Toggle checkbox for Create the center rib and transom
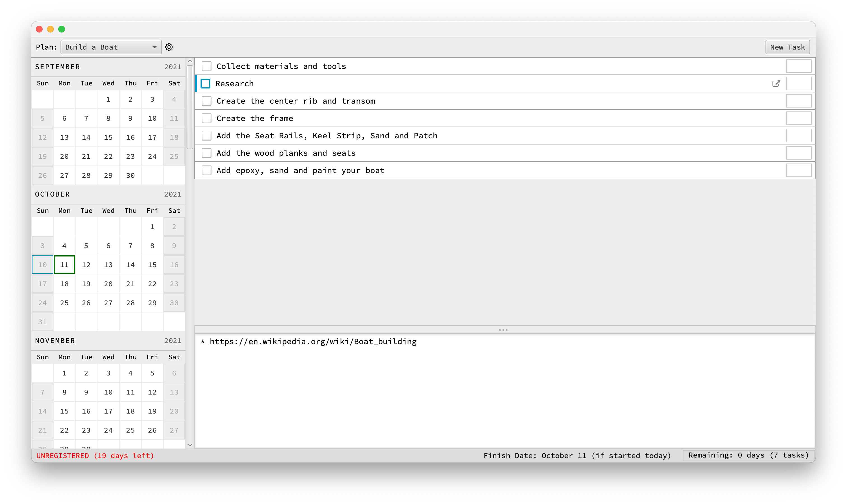The width and height of the screenshot is (847, 504). 206,101
